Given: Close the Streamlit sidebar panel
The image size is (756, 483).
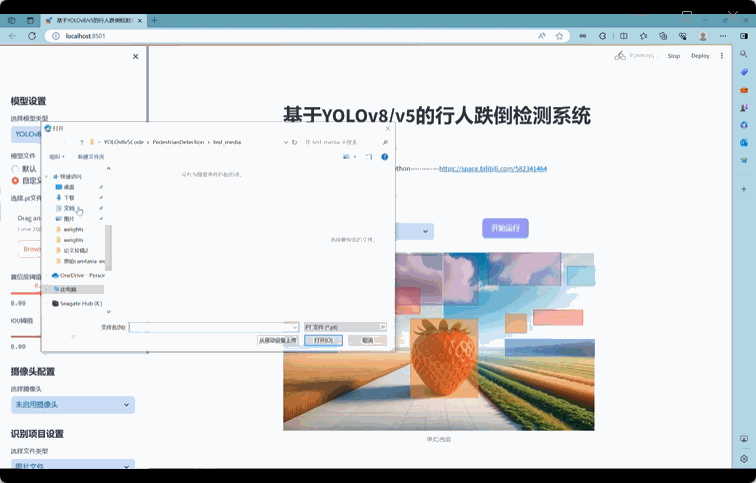Looking at the screenshot, I should 135,56.
